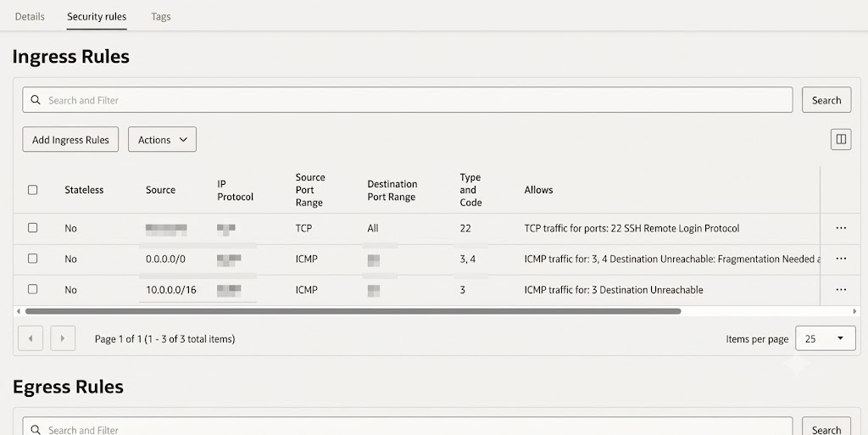Screen dimensions: 868x435
Task: Click the magnifier icon in Ingress search field
Action: [x=36, y=99]
